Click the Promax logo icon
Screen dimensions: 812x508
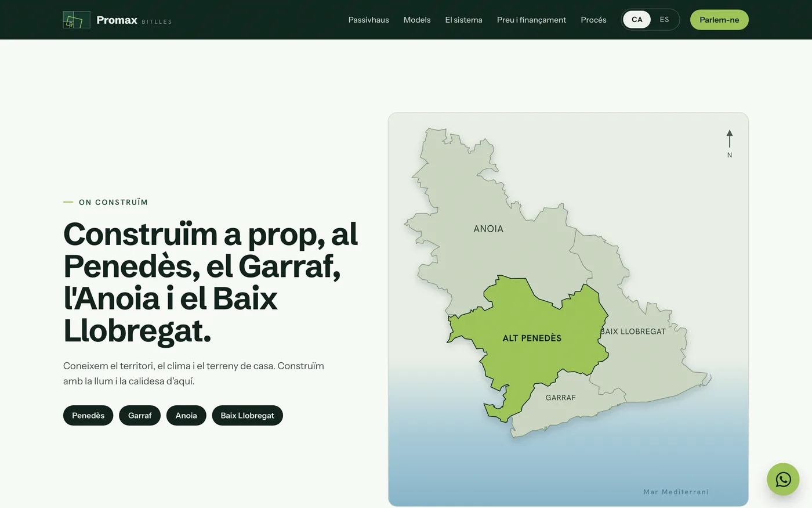tap(77, 20)
